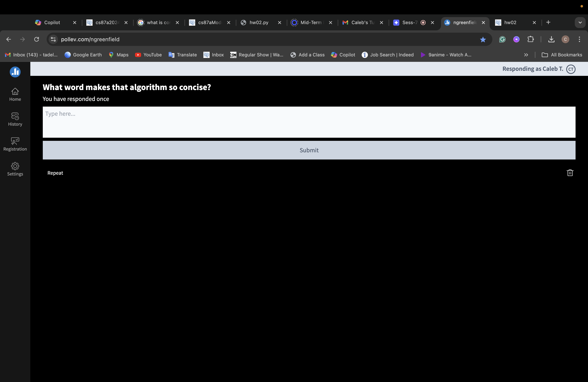Expand hidden bookmarks with double chevron
Image resolution: width=588 pixels, height=382 pixels.
[526, 55]
